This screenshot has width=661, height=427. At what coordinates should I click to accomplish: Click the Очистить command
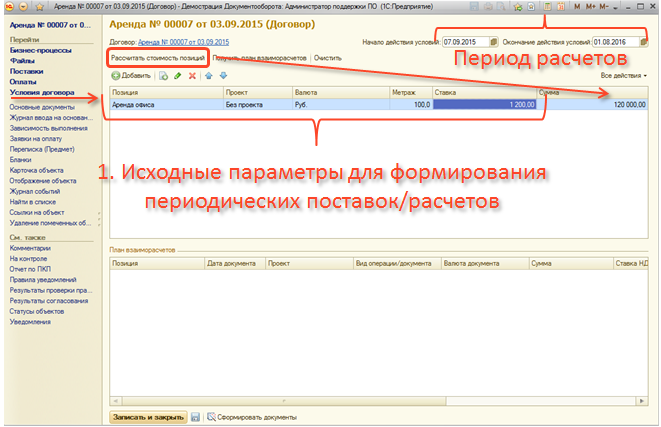327,59
